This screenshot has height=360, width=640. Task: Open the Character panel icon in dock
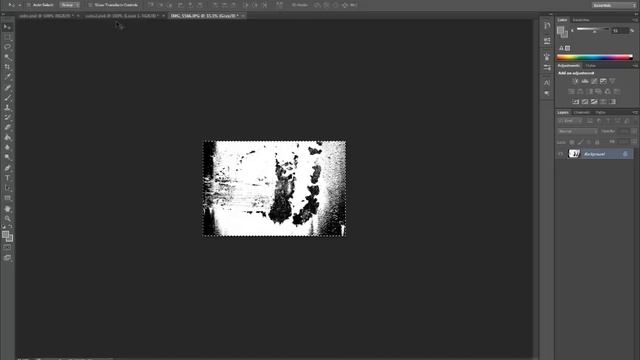coord(547,83)
